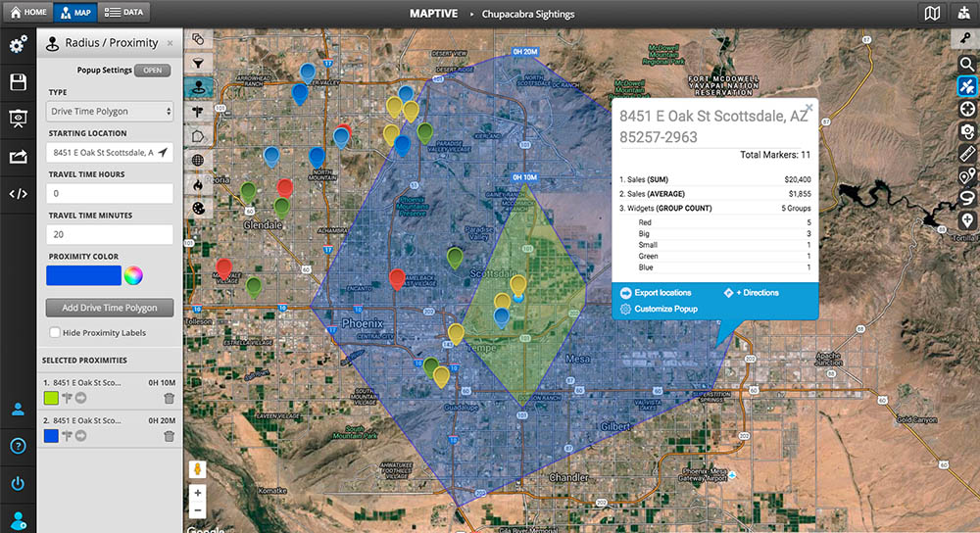Open the Drive Time Polygon type dropdown
Screen dimensions: 980x533
110,112
